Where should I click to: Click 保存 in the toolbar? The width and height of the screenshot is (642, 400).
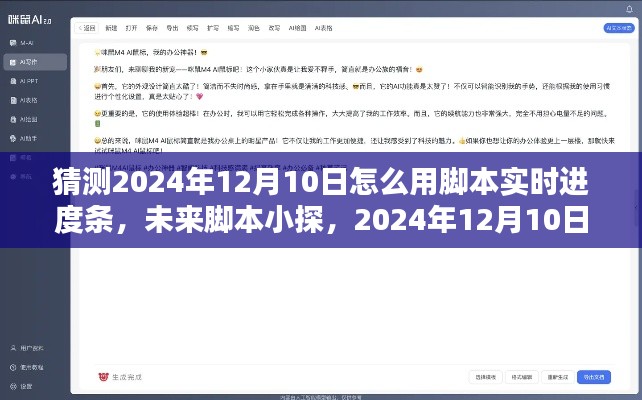152,28
